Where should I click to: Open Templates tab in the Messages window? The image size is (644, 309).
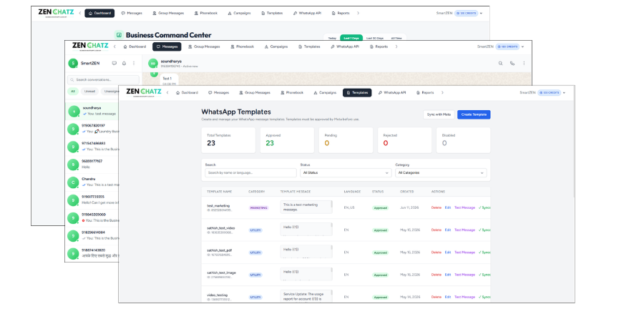309,46
